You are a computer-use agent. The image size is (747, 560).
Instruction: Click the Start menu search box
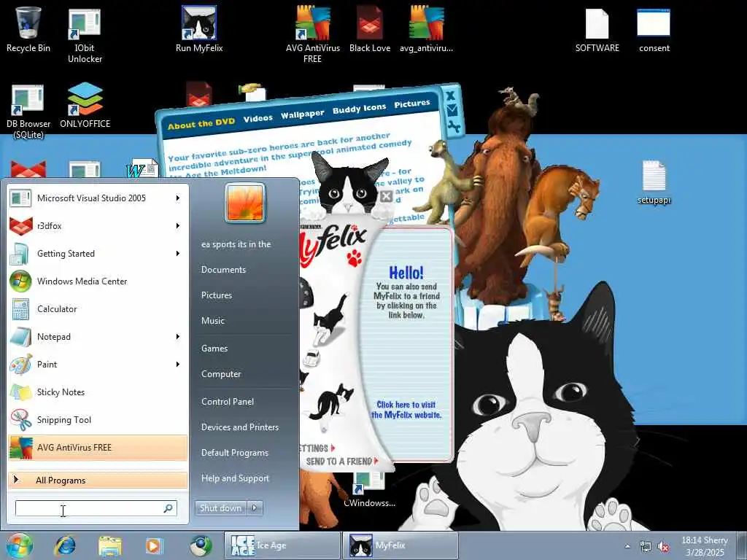coord(96,508)
